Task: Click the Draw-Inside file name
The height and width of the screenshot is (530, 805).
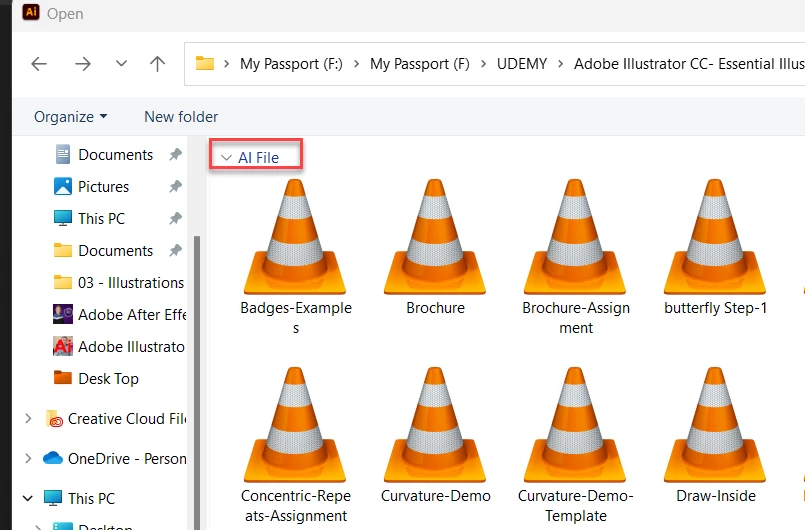Action: pyautogui.click(x=716, y=496)
